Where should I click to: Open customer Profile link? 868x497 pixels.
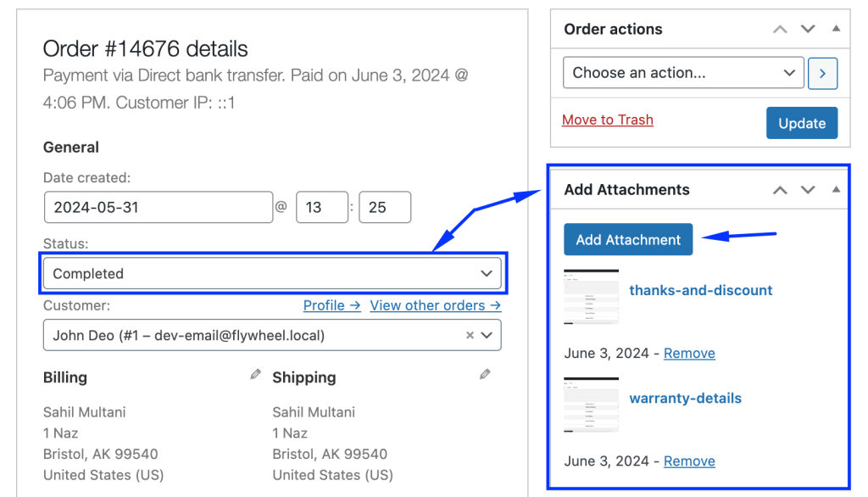pyautogui.click(x=331, y=305)
